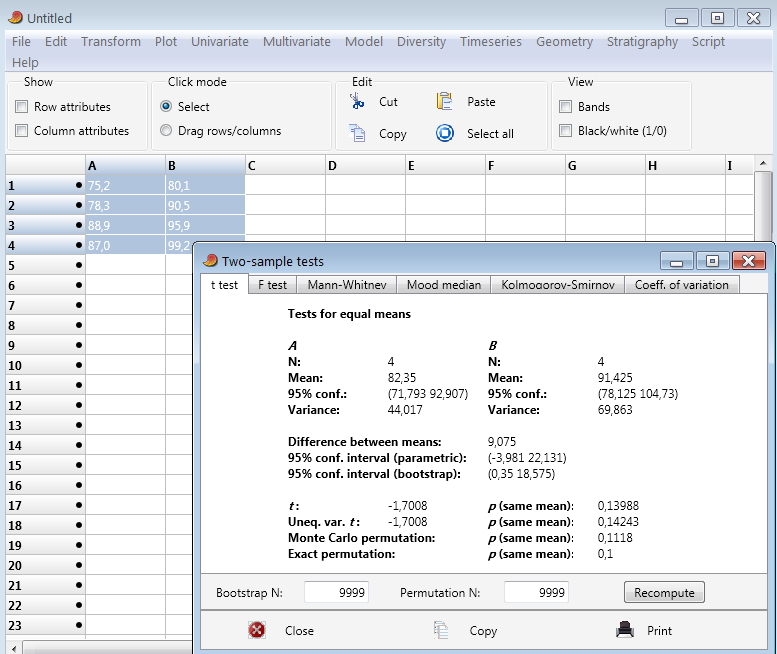Click the red Close icon in dialog
Image resolution: width=777 pixels, height=654 pixels.
point(257,630)
